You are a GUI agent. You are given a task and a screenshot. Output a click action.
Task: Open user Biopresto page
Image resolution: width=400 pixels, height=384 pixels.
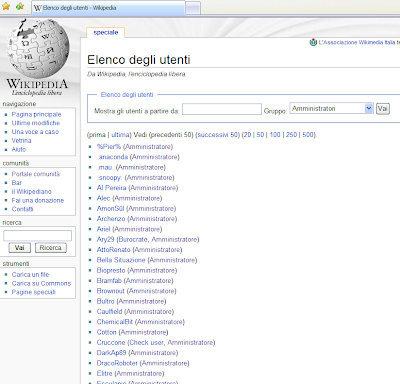[111, 270]
